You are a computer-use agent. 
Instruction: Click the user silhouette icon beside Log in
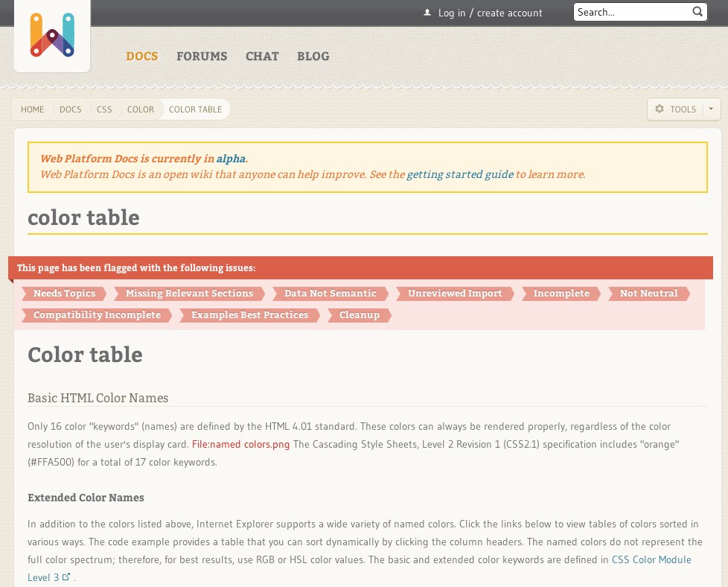point(427,12)
